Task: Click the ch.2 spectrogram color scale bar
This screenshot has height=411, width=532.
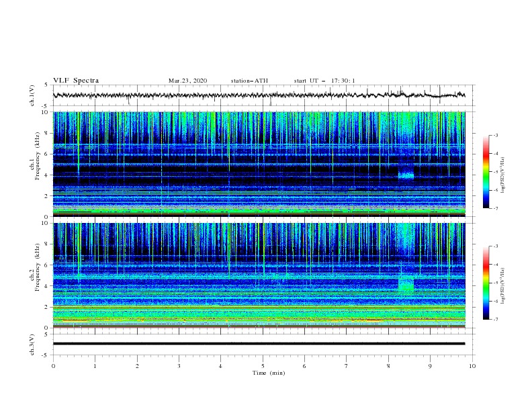Action: (486, 283)
